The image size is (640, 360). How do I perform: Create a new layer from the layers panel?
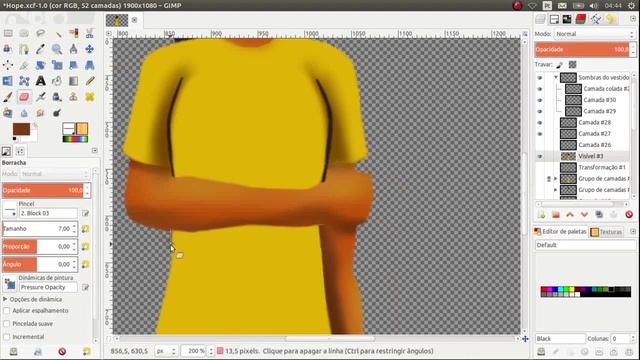click(x=541, y=215)
